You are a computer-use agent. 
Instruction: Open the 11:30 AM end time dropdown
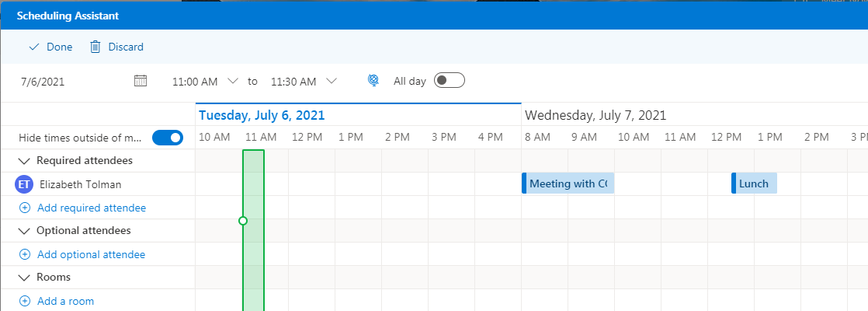tap(332, 81)
